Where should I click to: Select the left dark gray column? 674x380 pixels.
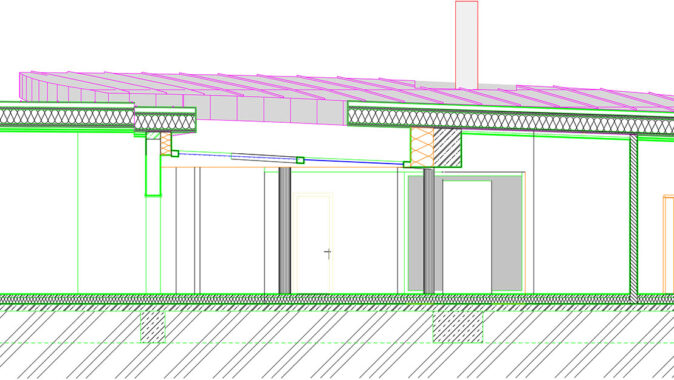coord(285,230)
